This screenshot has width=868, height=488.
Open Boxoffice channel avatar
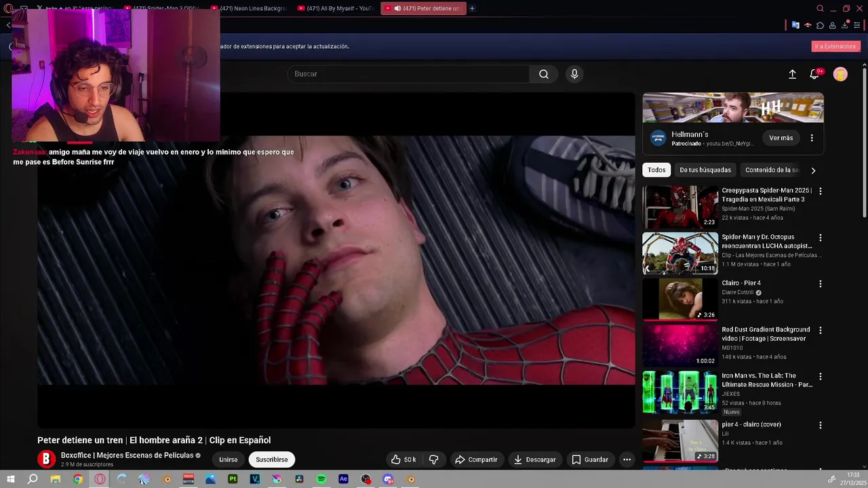point(46,459)
